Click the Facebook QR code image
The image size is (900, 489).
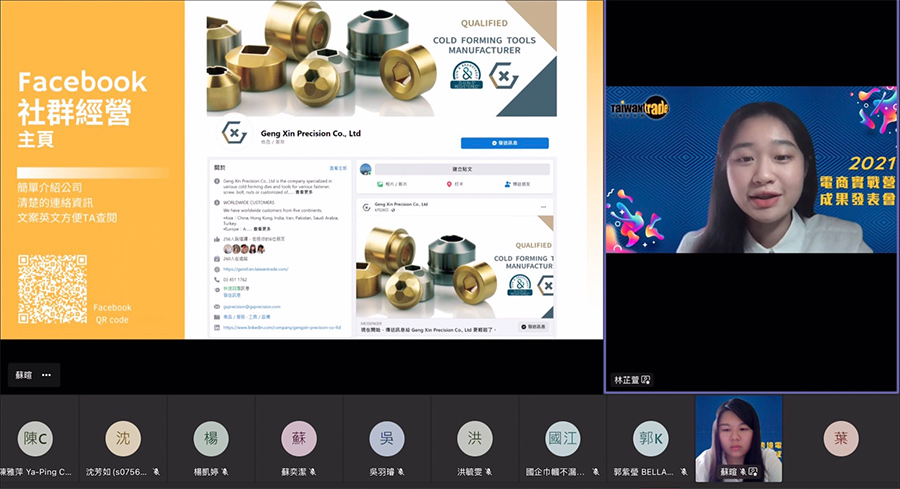pos(52,289)
